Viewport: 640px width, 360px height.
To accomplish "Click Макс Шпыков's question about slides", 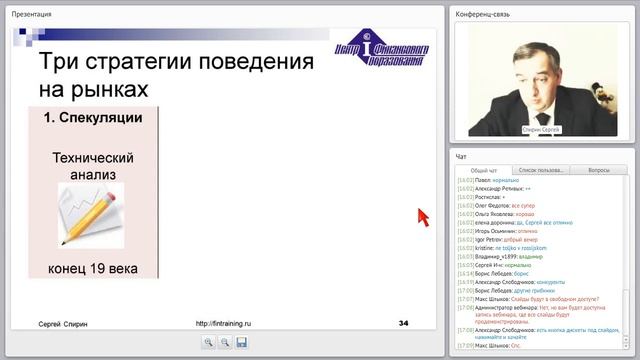I will [x=529, y=299].
